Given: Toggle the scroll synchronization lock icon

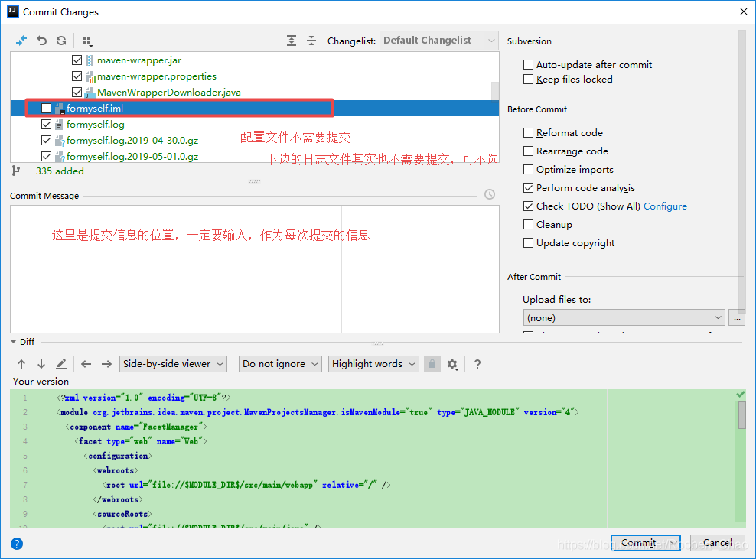Looking at the screenshot, I should (432, 364).
